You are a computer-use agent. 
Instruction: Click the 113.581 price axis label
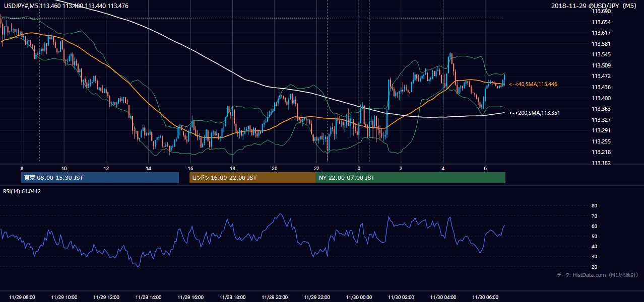(x=601, y=44)
